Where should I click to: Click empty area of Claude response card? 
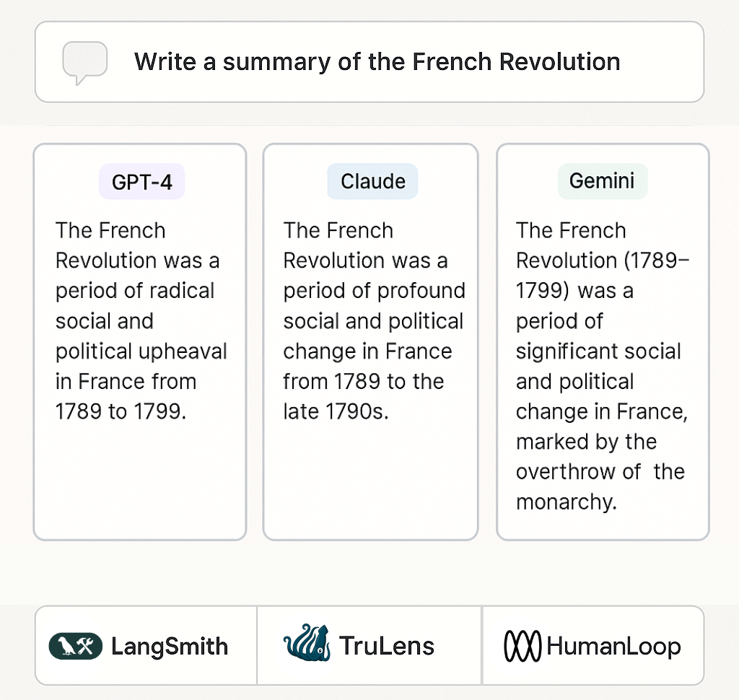pos(371,481)
